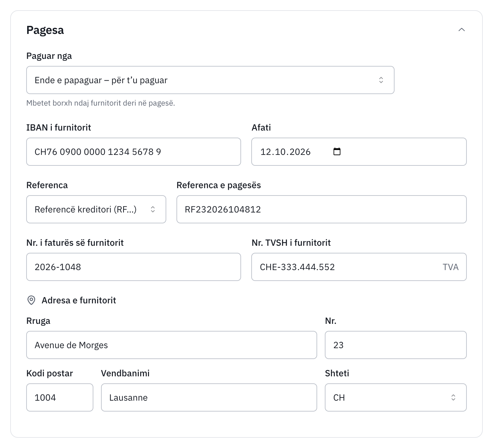493x448 pixels.
Task: Click the 'Paguar nga' label
Action: [x=49, y=56]
